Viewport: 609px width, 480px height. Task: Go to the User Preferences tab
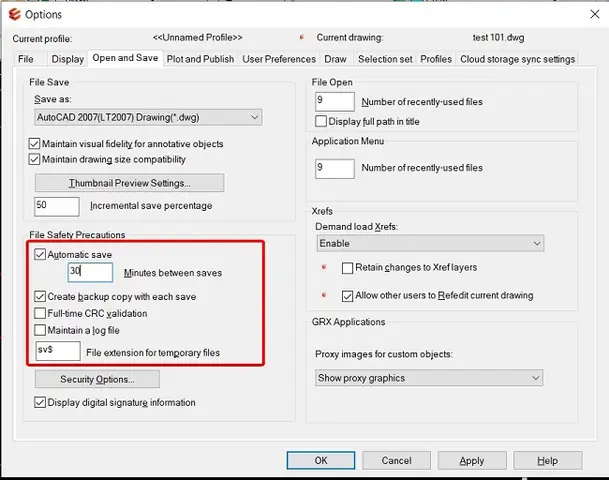click(279, 59)
